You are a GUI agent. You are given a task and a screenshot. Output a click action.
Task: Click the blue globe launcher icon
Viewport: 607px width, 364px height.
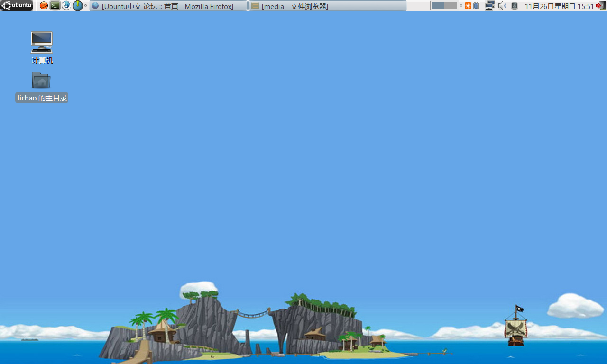point(77,6)
